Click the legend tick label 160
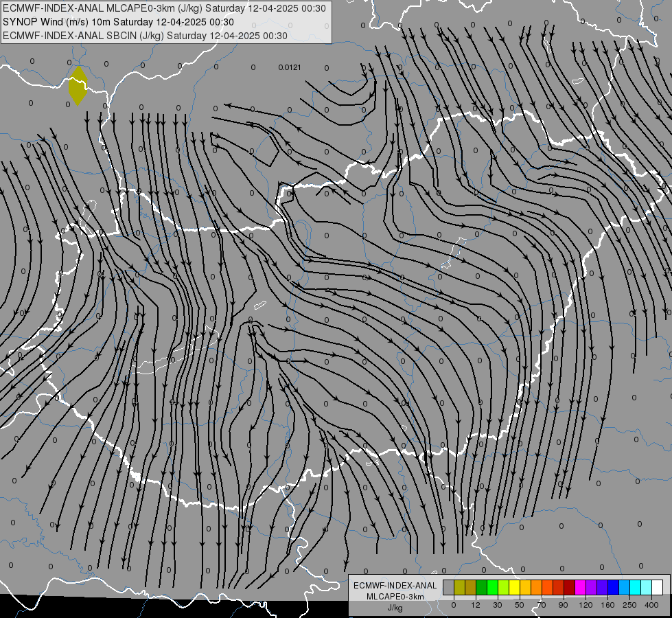 tap(607, 605)
